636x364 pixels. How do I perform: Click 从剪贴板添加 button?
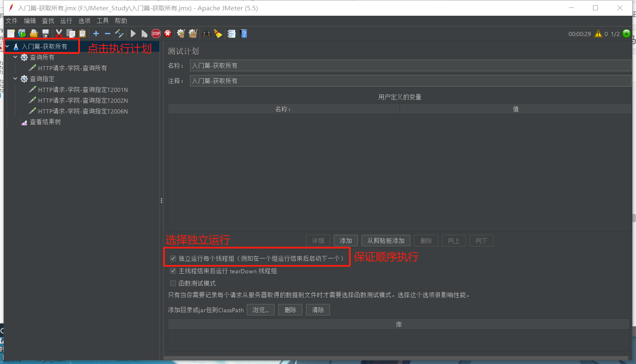click(x=386, y=241)
